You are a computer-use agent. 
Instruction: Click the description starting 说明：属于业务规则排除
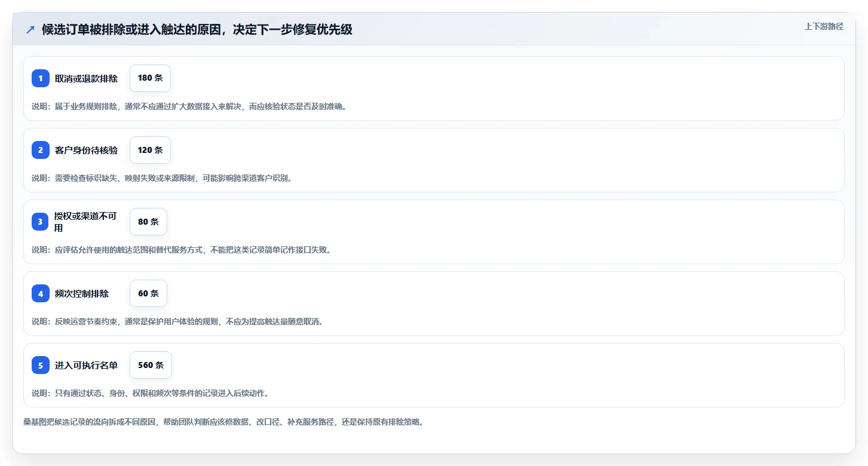tap(189, 106)
